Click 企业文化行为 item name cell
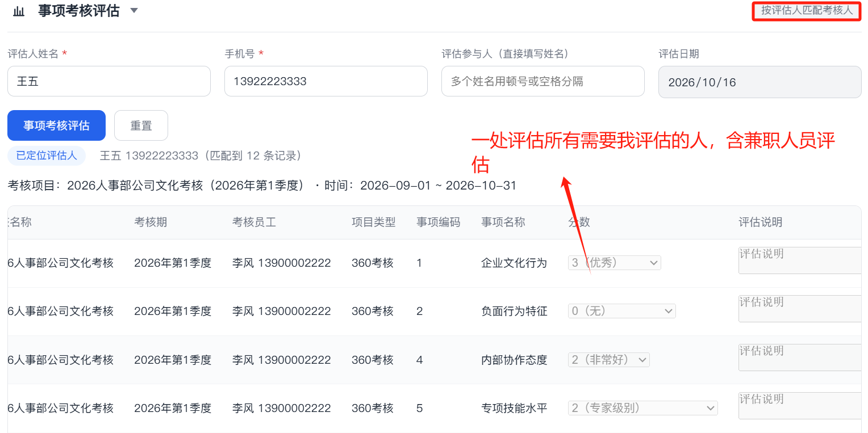This screenshot has height=433, width=868. [514, 263]
